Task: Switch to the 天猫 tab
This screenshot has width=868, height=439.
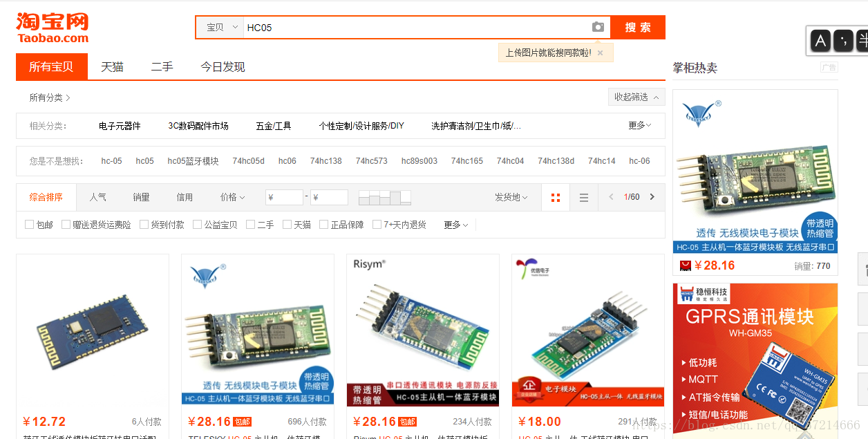Action: pos(112,67)
